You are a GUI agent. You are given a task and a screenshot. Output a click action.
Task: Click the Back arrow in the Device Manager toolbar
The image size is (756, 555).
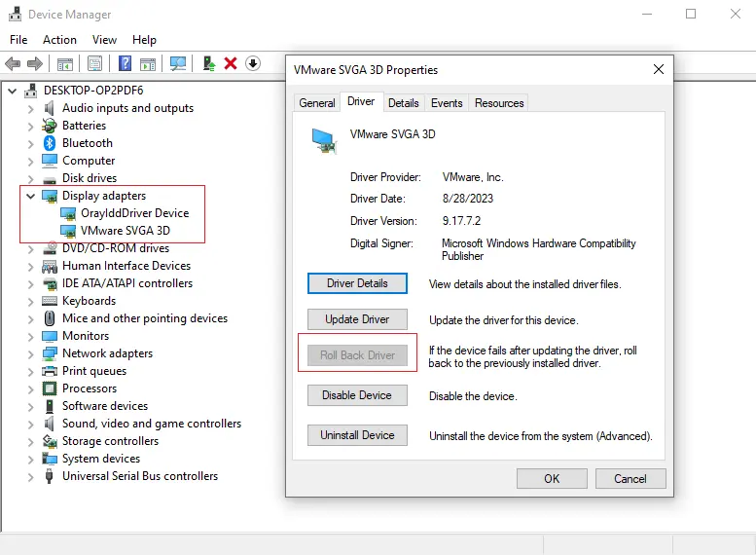point(13,63)
